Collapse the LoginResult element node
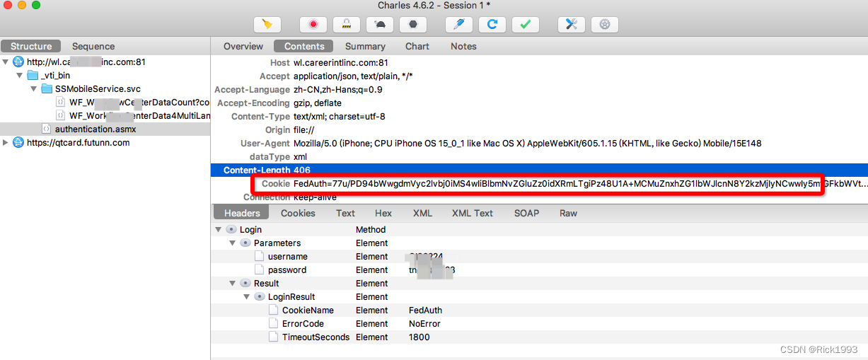 tap(247, 297)
